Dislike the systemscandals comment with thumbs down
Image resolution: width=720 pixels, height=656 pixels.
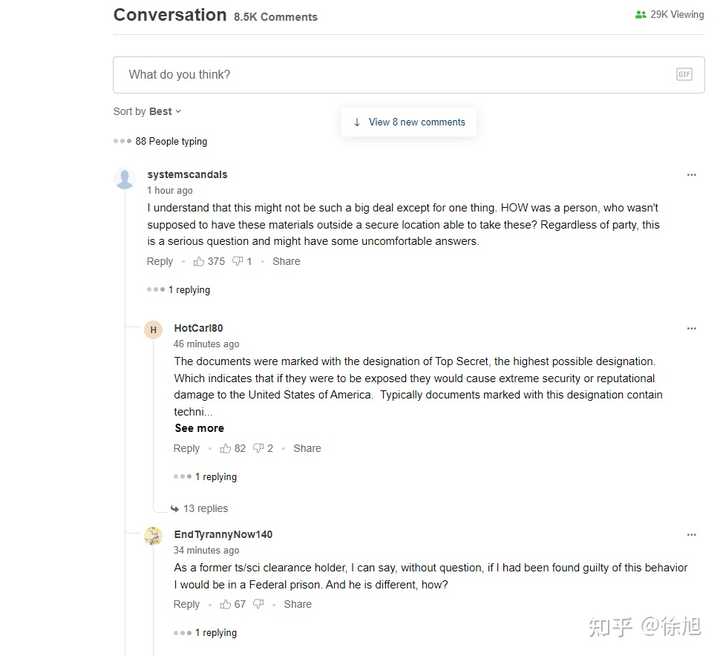237,261
